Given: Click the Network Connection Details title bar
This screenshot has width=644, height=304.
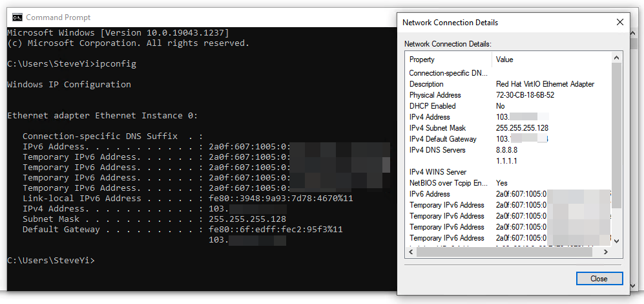Looking at the screenshot, I should pos(504,22).
